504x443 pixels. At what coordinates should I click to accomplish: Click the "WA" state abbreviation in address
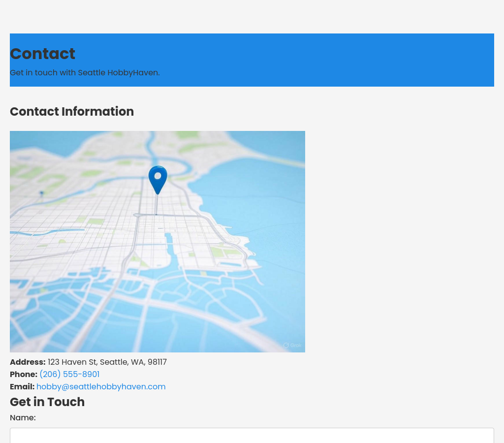(137, 362)
